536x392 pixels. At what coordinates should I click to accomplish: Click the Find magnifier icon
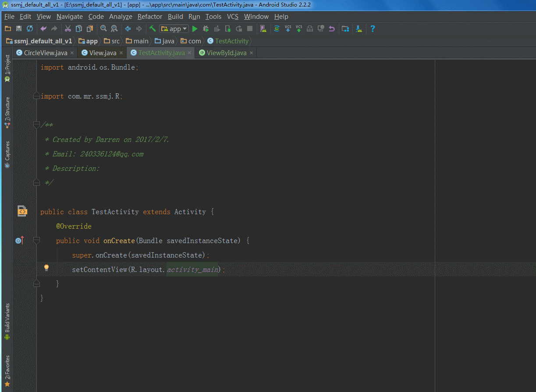tap(103, 28)
